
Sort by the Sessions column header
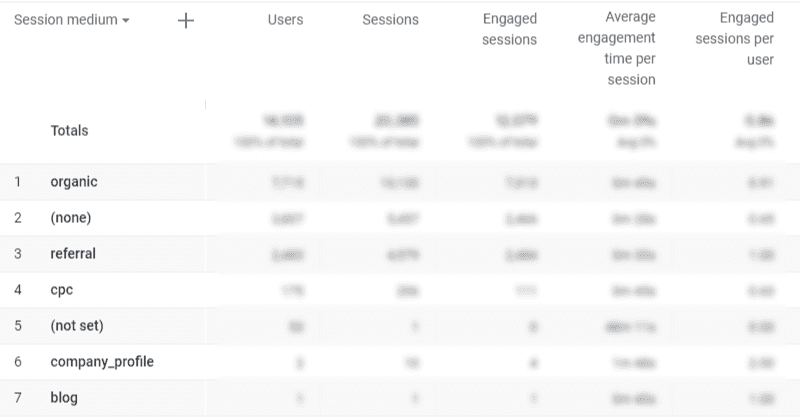click(x=390, y=20)
